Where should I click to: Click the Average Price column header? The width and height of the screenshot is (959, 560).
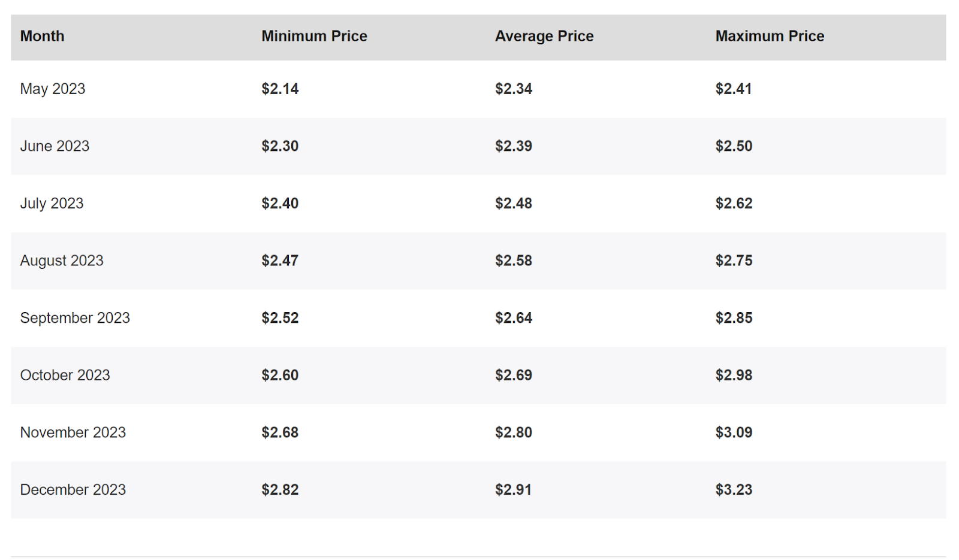tap(544, 36)
